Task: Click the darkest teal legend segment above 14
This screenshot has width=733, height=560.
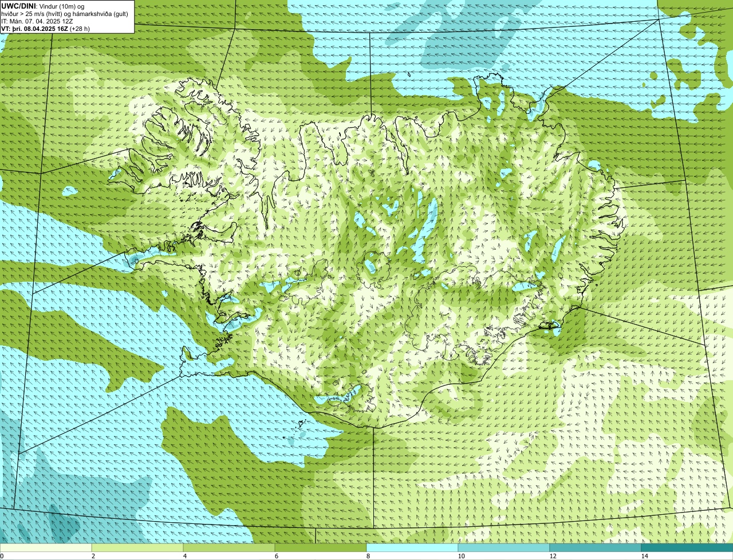Action: tap(687, 548)
